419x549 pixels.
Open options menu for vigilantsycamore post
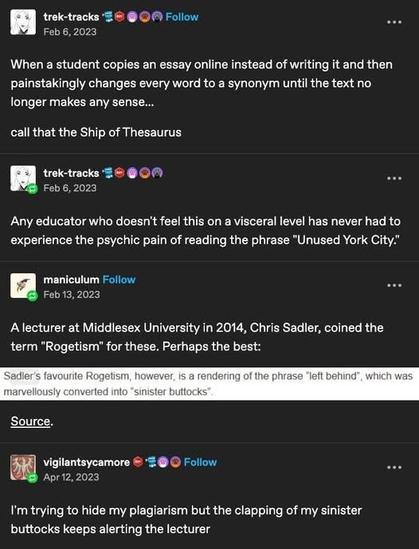tap(394, 467)
